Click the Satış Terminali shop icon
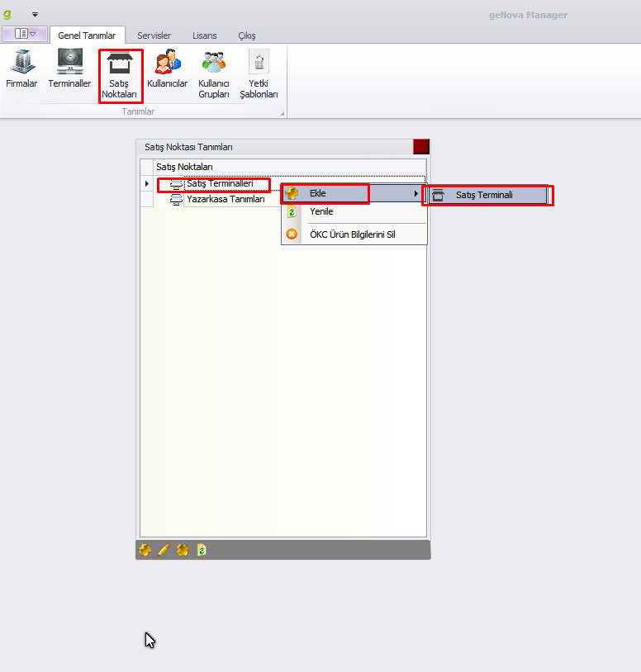This screenshot has height=672, width=641. click(x=438, y=196)
